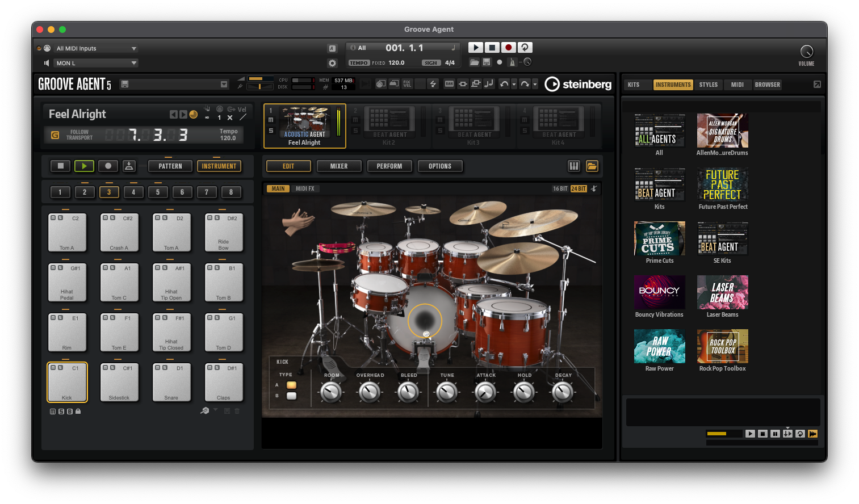
Task: Select the Acoustic Agent Feel Alright kit slot
Action: click(x=304, y=126)
